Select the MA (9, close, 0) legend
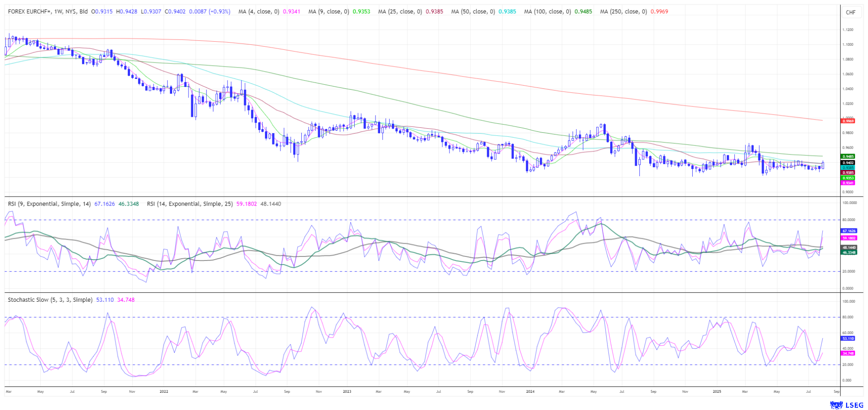 [x=328, y=11]
